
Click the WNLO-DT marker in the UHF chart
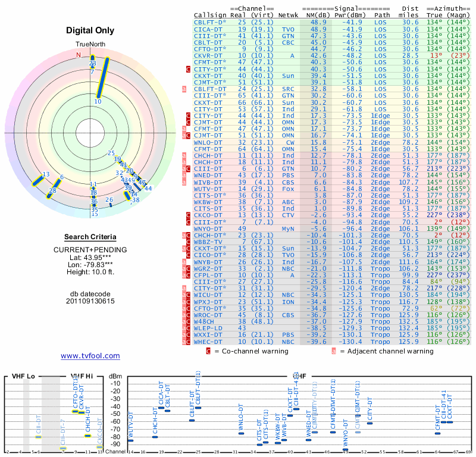tap(242, 433)
